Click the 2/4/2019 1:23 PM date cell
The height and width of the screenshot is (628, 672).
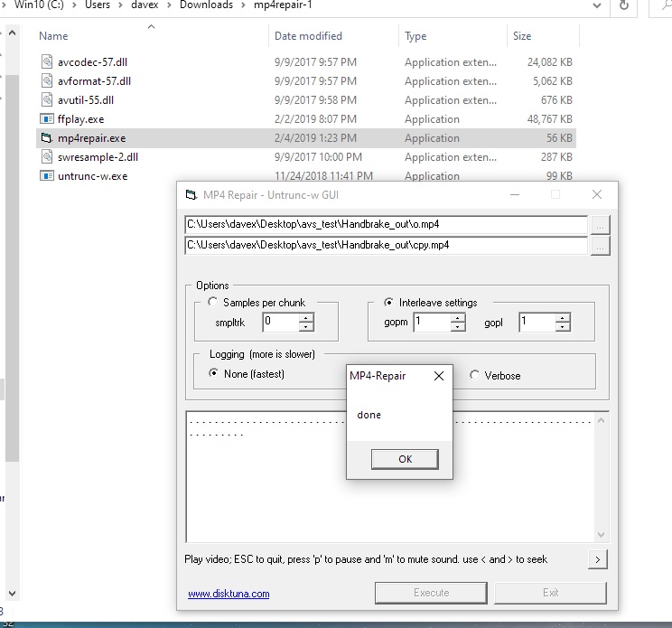coord(315,138)
